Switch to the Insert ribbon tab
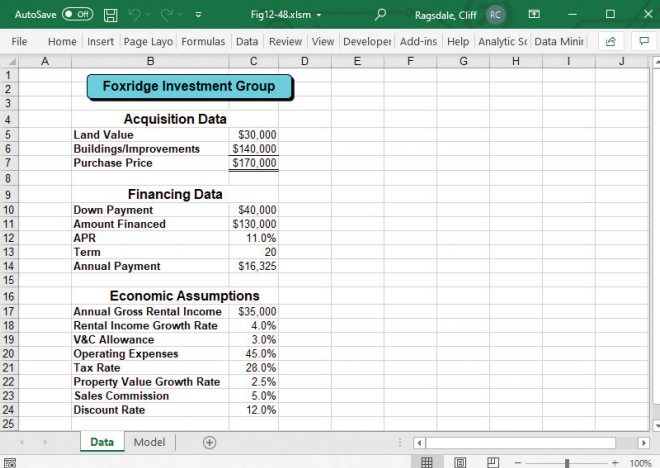The image size is (660, 468). [100, 41]
